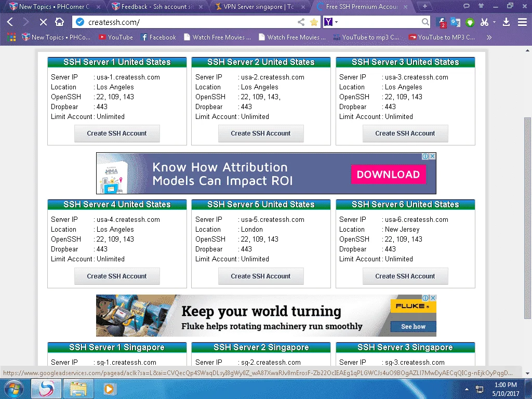Click the page vertical scrollbar thumb
Image resolution: width=532 pixels, height=399 pixels.
coord(527,218)
